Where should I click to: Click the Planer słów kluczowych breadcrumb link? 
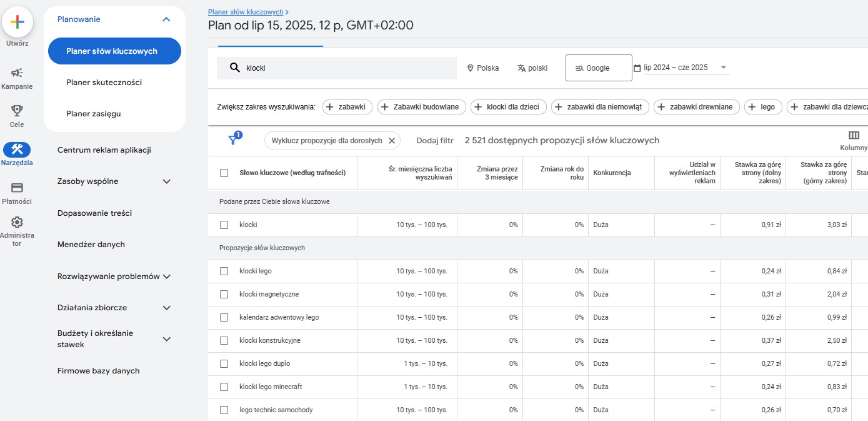246,12
